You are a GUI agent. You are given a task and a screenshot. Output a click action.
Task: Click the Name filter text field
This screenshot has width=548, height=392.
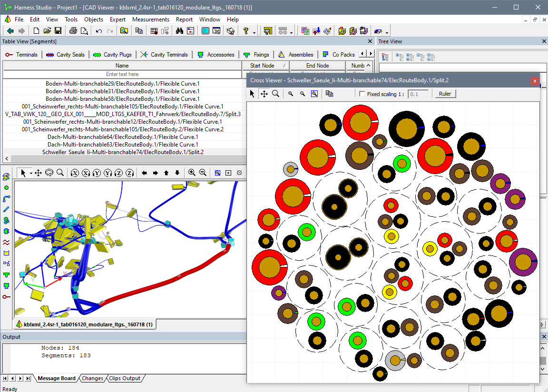(122, 74)
